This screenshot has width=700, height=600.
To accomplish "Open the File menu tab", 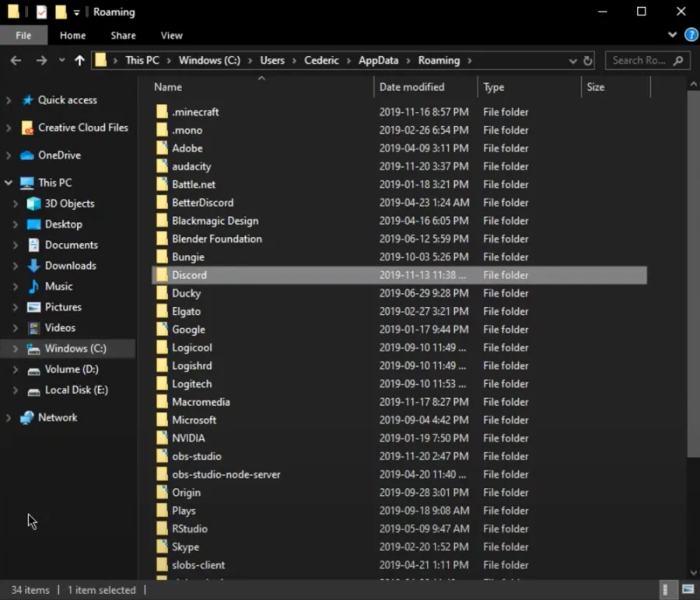I will point(23,35).
